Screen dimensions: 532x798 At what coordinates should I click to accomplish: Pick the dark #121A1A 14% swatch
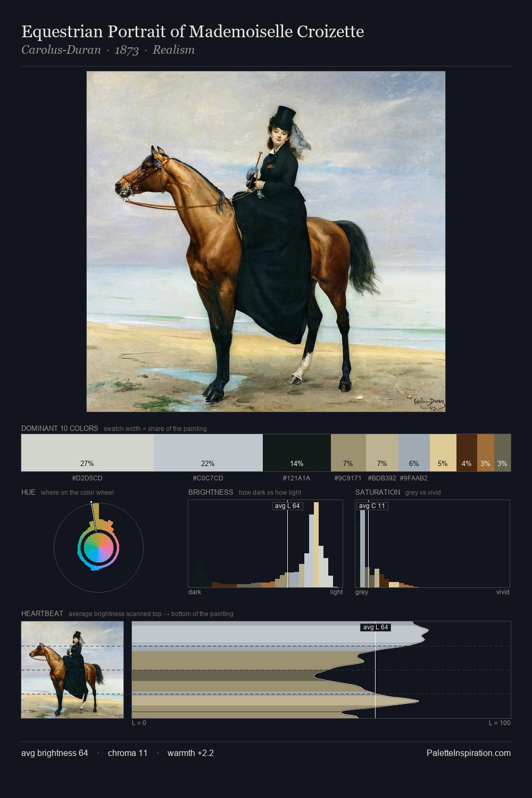pos(297,453)
